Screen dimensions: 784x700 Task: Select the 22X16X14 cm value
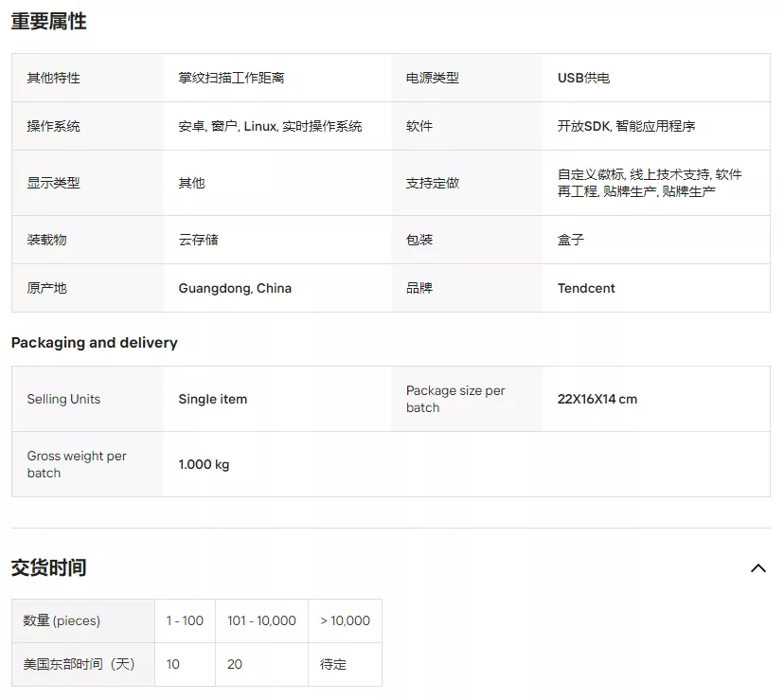click(597, 400)
